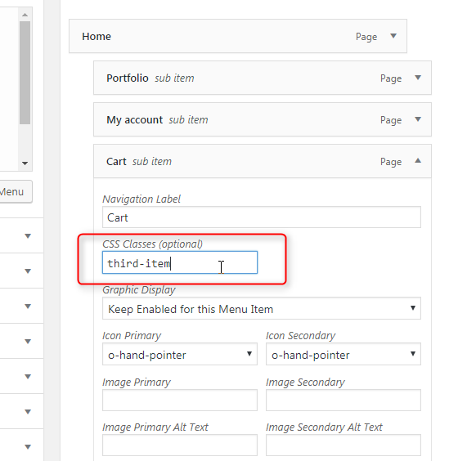The width and height of the screenshot is (476, 461).
Task: Expand the Home menu item settings
Action: (x=393, y=36)
